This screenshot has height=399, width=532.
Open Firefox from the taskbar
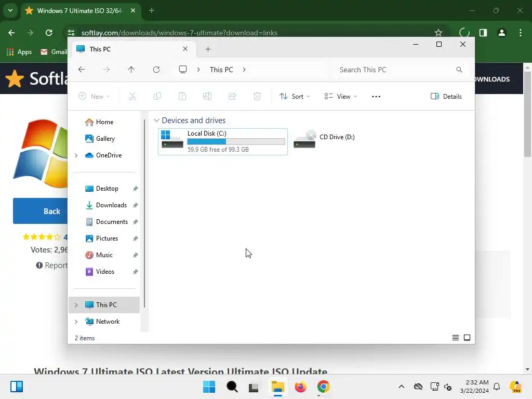301,387
